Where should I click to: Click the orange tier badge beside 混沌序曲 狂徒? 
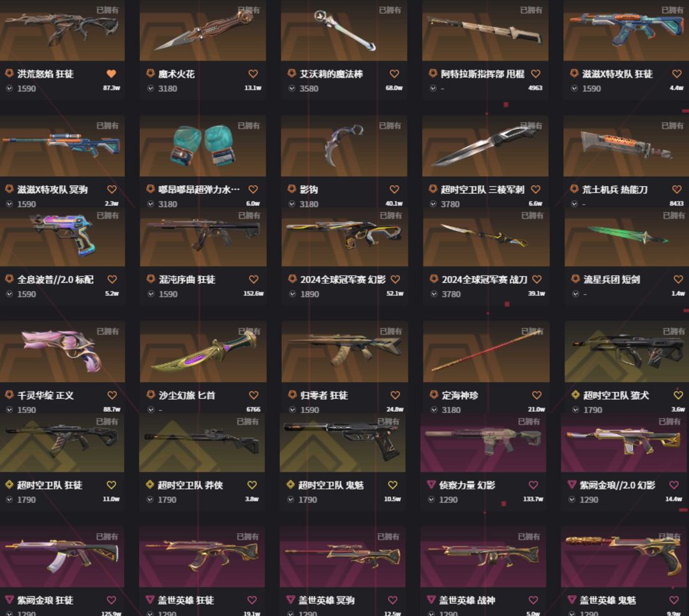pyautogui.click(x=151, y=279)
